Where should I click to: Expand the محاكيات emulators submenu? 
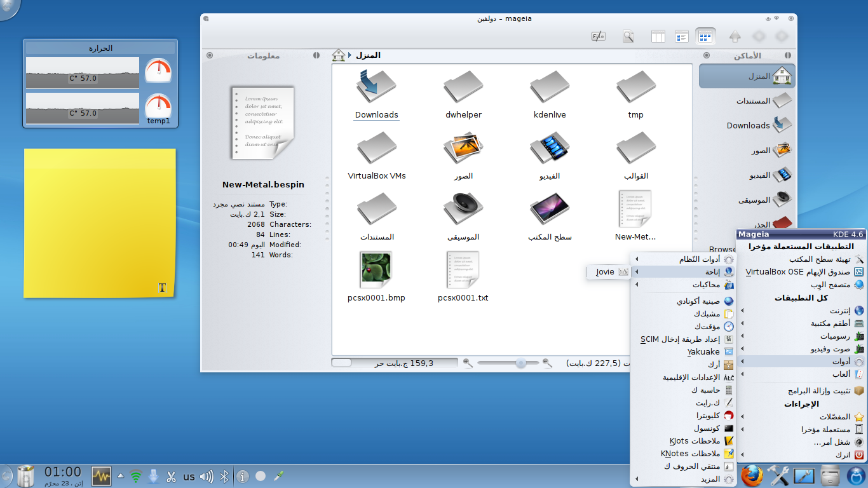[x=684, y=285]
